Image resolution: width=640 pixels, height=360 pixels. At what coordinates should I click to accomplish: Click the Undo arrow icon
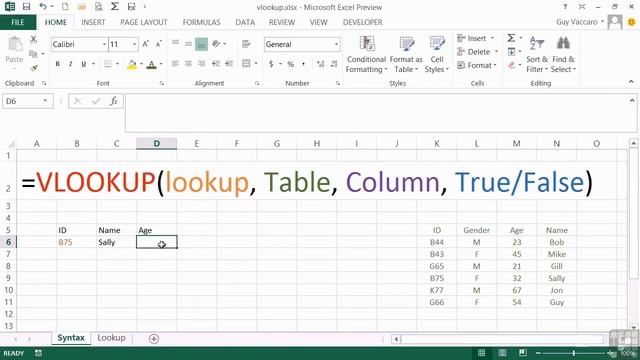click(x=43, y=7)
